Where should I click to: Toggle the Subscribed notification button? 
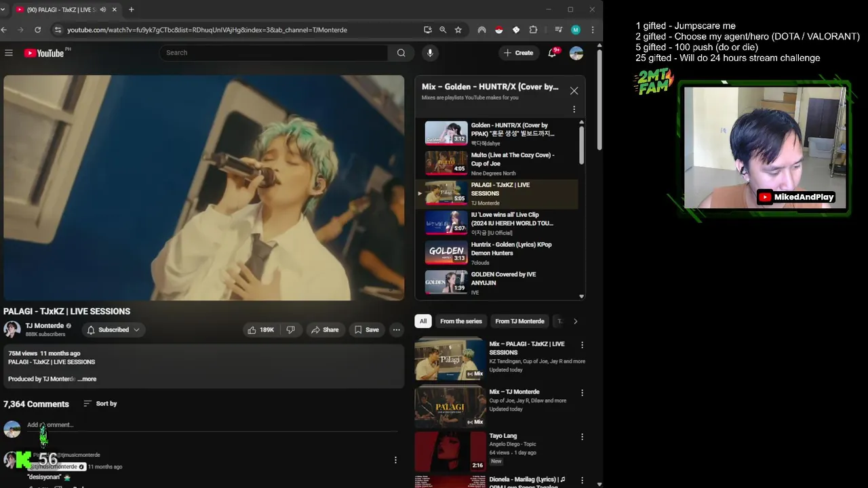pyautogui.click(x=113, y=330)
